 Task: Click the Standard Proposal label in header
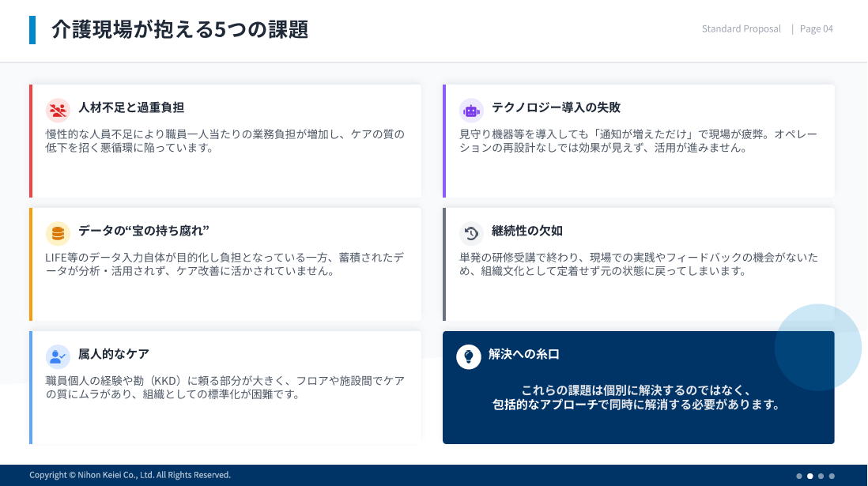tap(741, 29)
